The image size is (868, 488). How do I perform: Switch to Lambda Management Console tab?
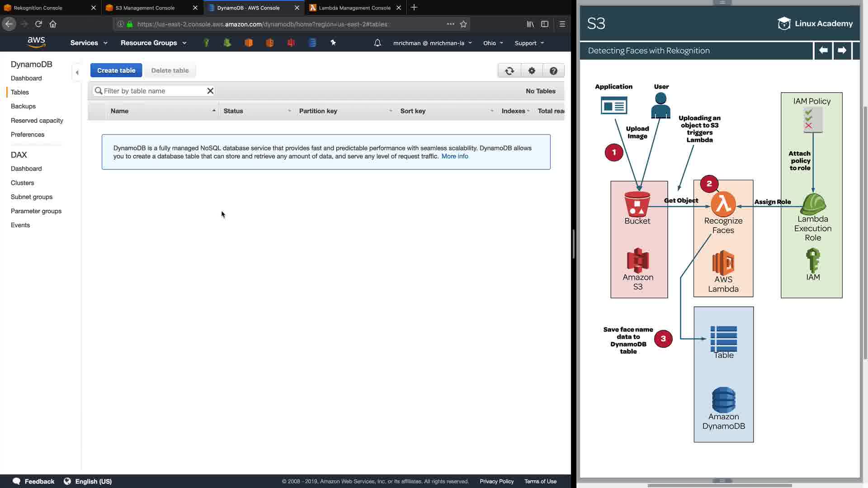click(354, 8)
